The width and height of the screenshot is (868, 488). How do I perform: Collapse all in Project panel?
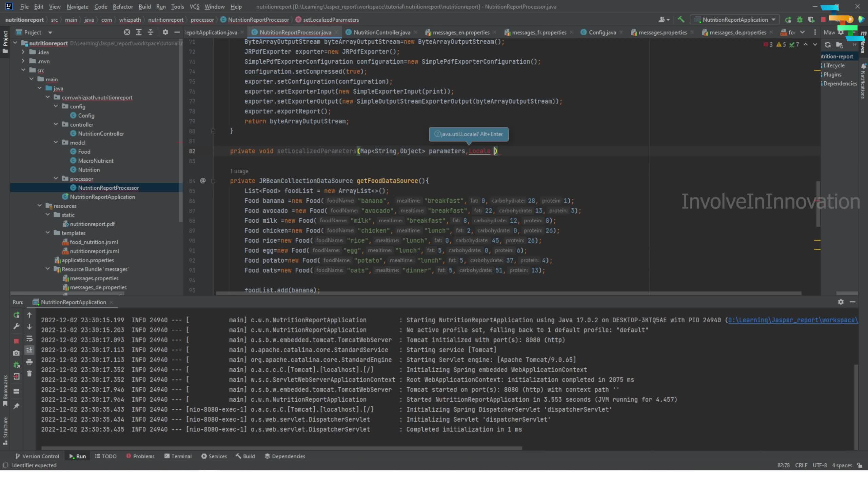(x=151, y=32)
